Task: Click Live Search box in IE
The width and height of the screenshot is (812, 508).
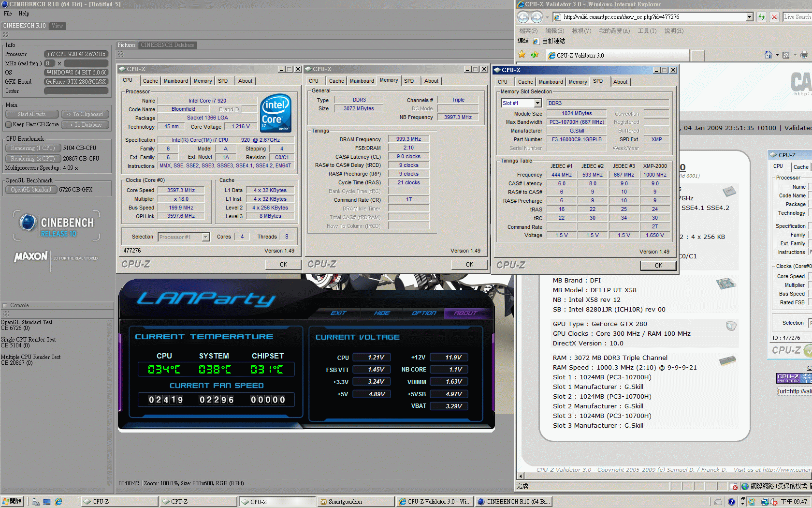Action: [797, 17]
